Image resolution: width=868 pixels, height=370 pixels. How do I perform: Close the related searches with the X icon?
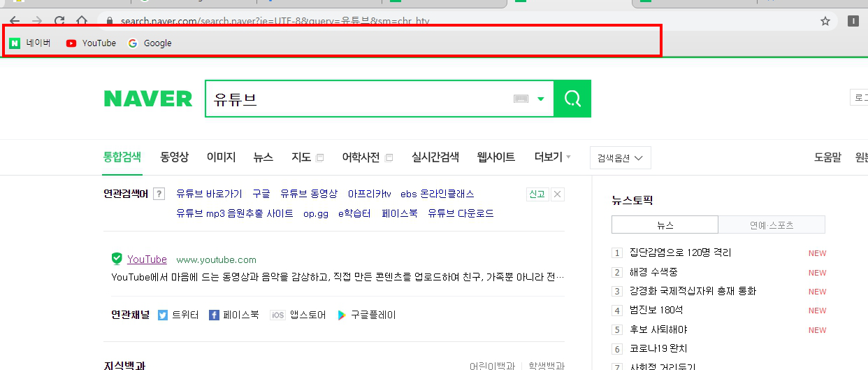558,194
